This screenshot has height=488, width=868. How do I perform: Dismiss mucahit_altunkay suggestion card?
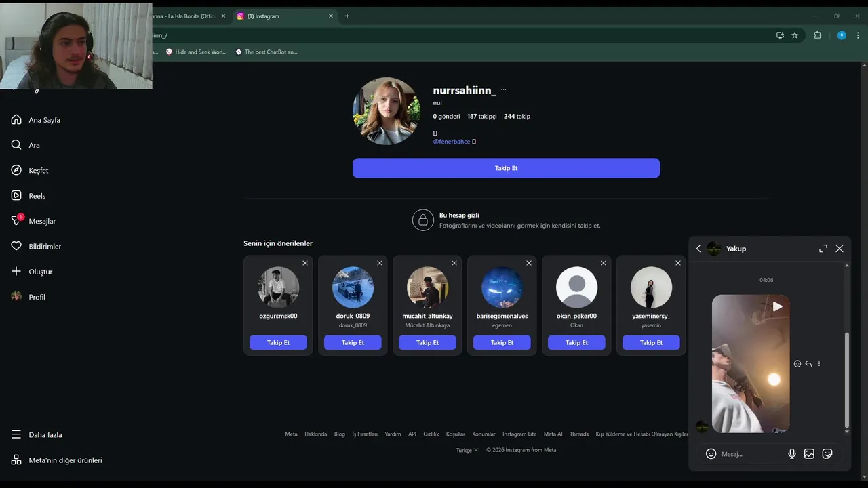[454, 263]
